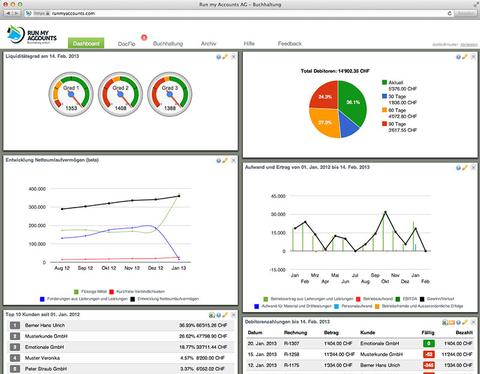480x374 pixels.
Task: Edit the Total Debitoren pie panel
Action: (465, 57)
